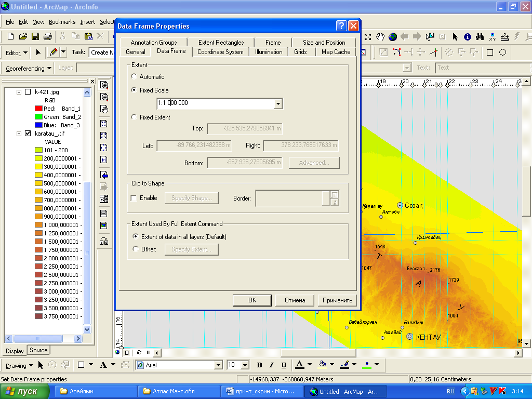
Task: Uncheck the karatau_.tif layer visibility box
Action: tap(28, 134)
